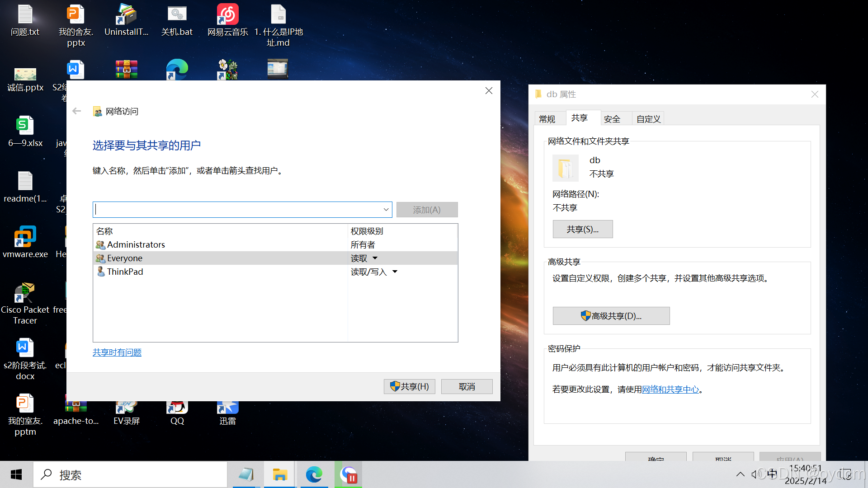The height and width of the screenshot is (488, 868).
Task: Click the Windows Start button
Action: [x=16, y=474]
